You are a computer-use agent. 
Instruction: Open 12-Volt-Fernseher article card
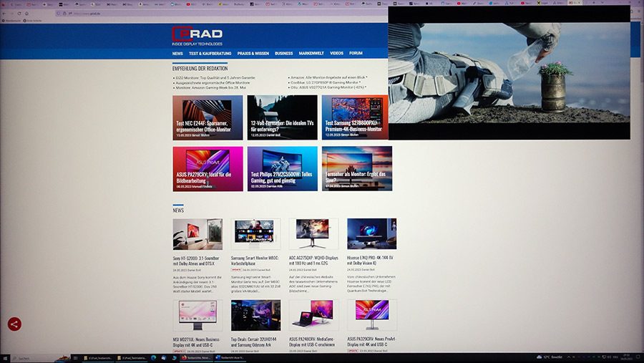(282, 117)
